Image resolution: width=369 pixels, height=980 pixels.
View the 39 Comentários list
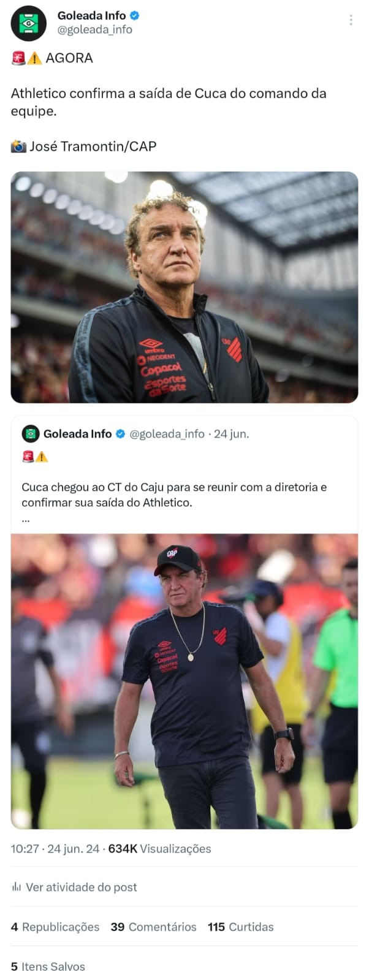[154, 927]
